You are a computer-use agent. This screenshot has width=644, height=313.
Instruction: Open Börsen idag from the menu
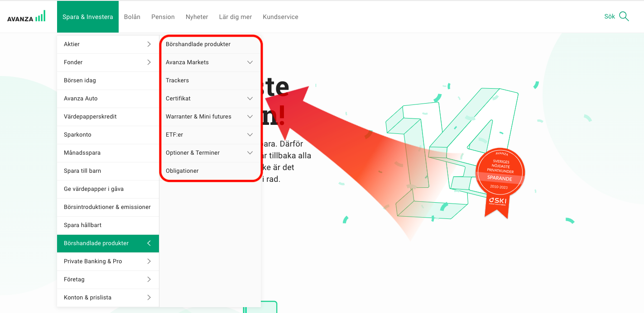point(80,81)
